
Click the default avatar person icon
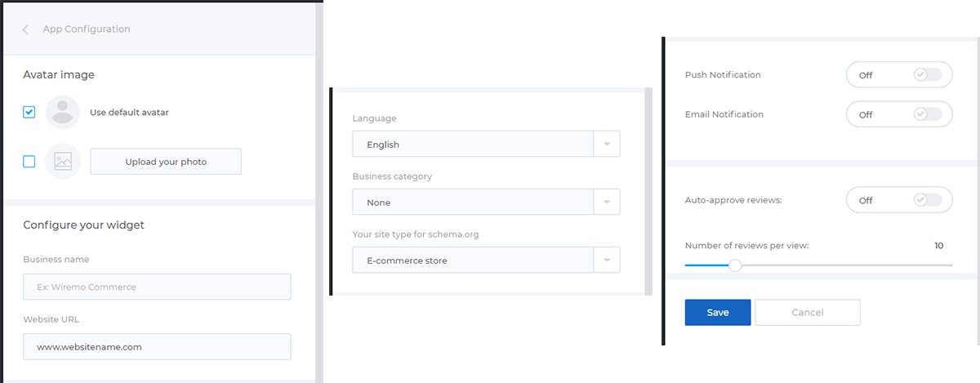pos(63,113)
